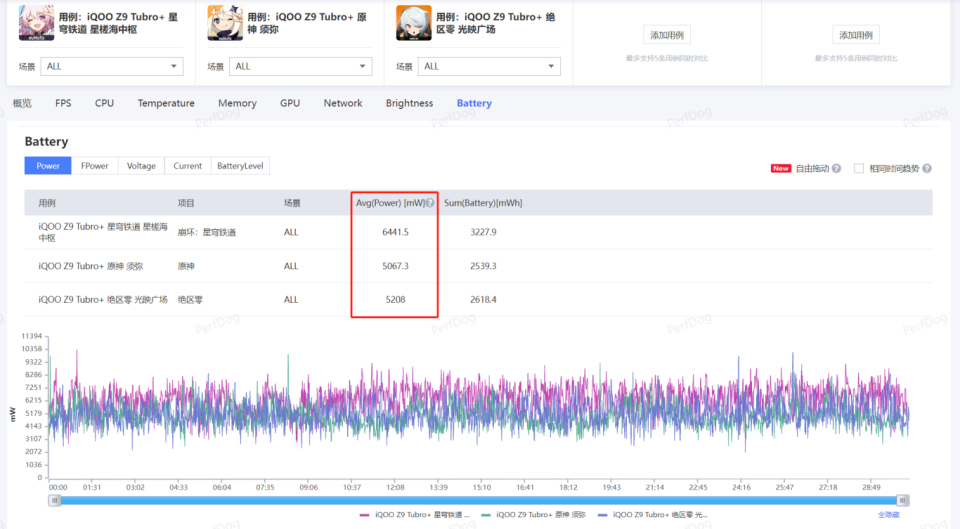Click the 5067.3 average power value
The width and height of the screenshot is (960, 529).
(x=395, y=266)
